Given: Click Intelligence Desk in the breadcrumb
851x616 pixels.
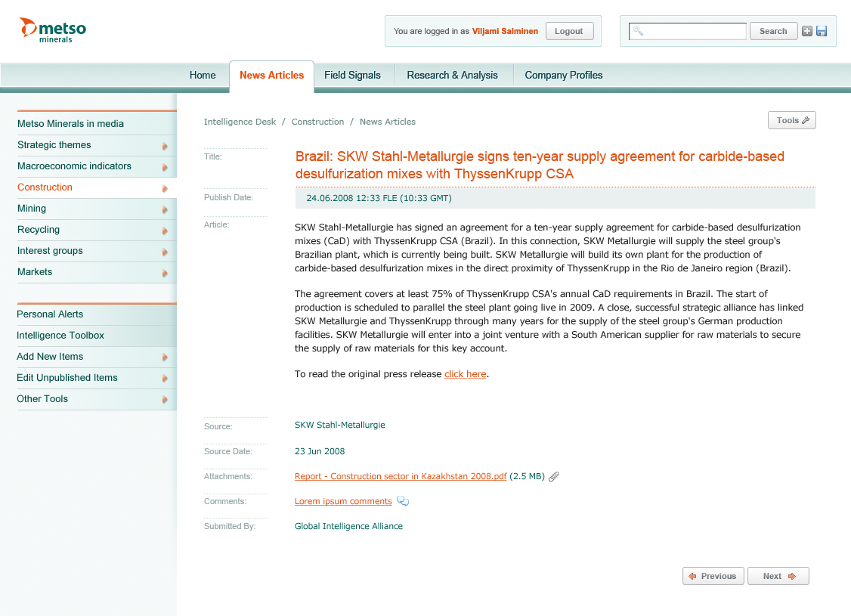Looking at the screenshot, I should click(x=240, y=122).
